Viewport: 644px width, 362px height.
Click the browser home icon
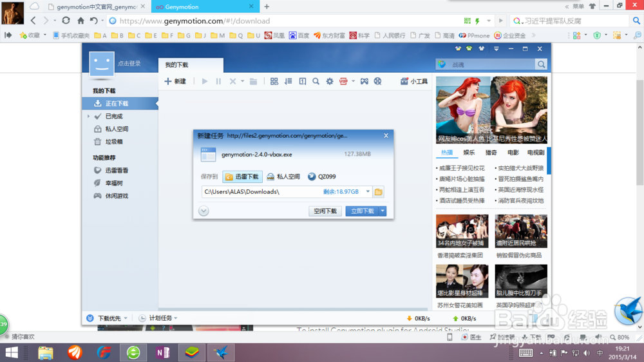point(81,21)
